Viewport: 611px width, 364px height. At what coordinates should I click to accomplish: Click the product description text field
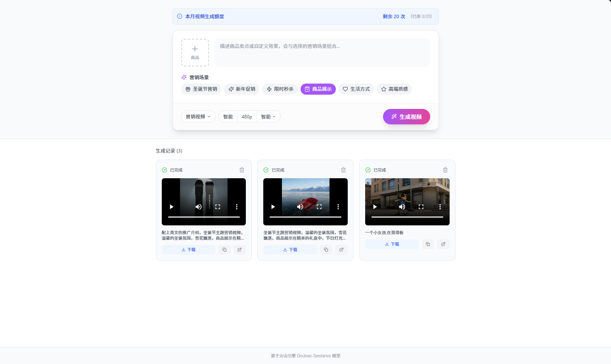(322, 52)
